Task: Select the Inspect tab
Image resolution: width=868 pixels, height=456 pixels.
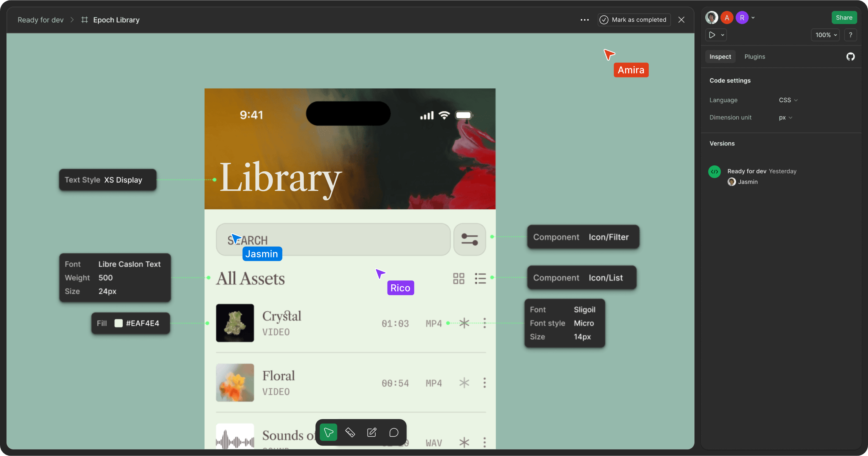Action: [x=720, y=56]
